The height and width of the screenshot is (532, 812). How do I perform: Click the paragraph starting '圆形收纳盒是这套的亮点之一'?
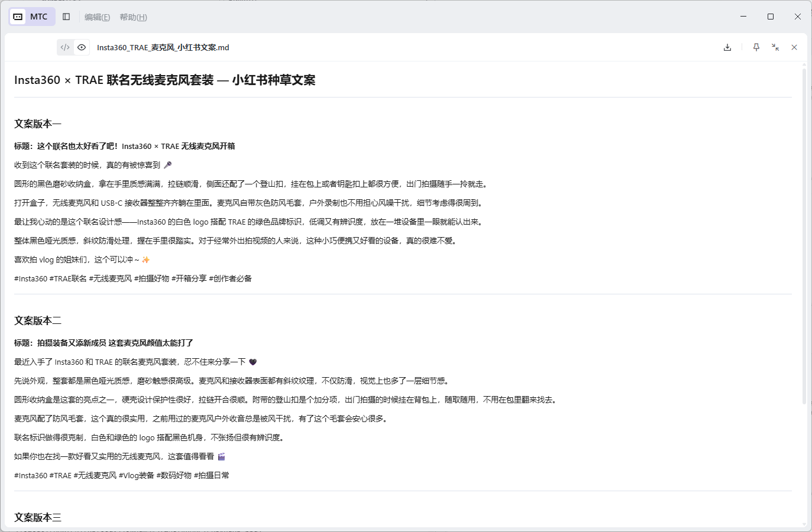tap(286, 400)
